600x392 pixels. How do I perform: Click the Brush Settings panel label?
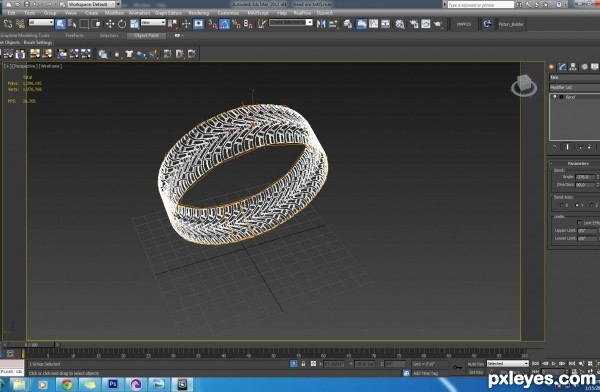pos(38,42)
